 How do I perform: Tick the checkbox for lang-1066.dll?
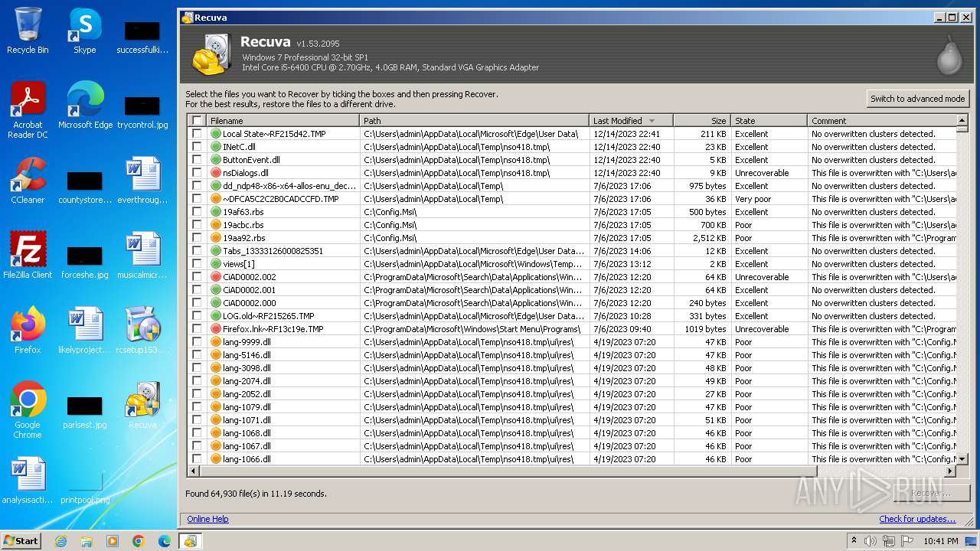197,459
